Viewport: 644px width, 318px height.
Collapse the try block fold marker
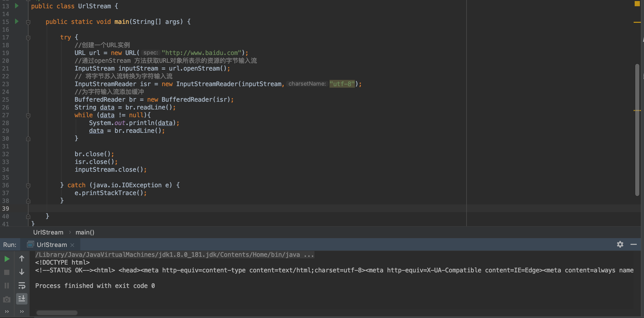coord(28,38)
